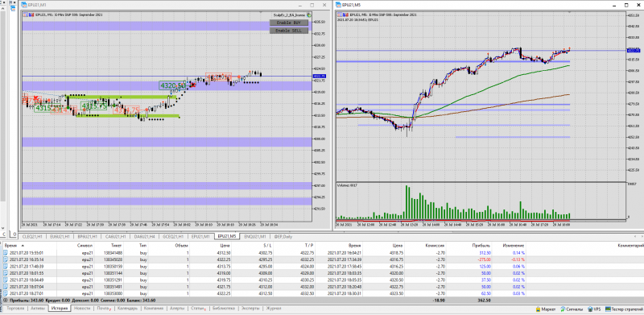
Task: Select deal icon for ticket 138353000
Action: click(6, 293)
